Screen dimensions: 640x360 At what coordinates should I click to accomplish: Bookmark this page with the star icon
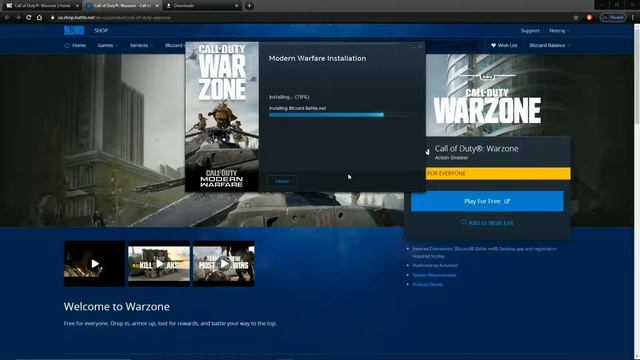576,18
